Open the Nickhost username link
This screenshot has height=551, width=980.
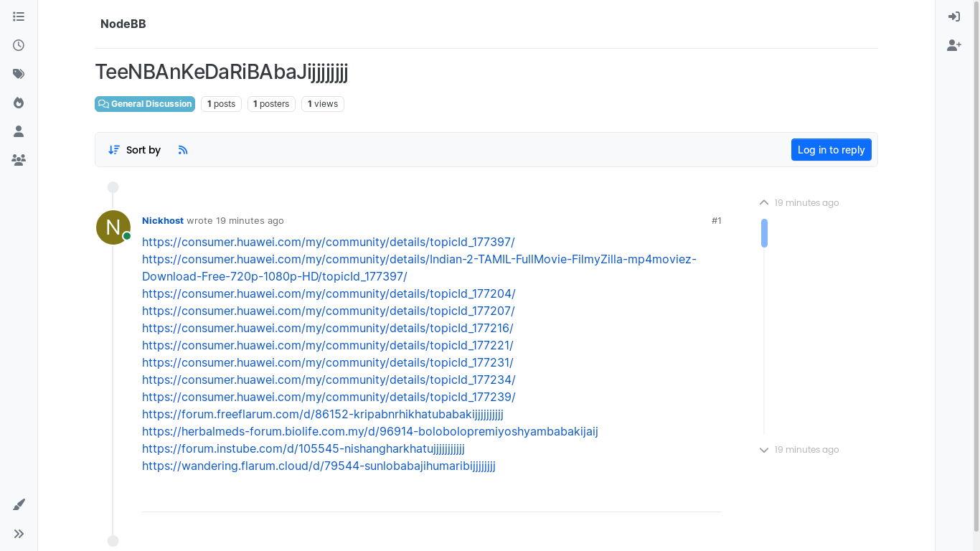163,221
